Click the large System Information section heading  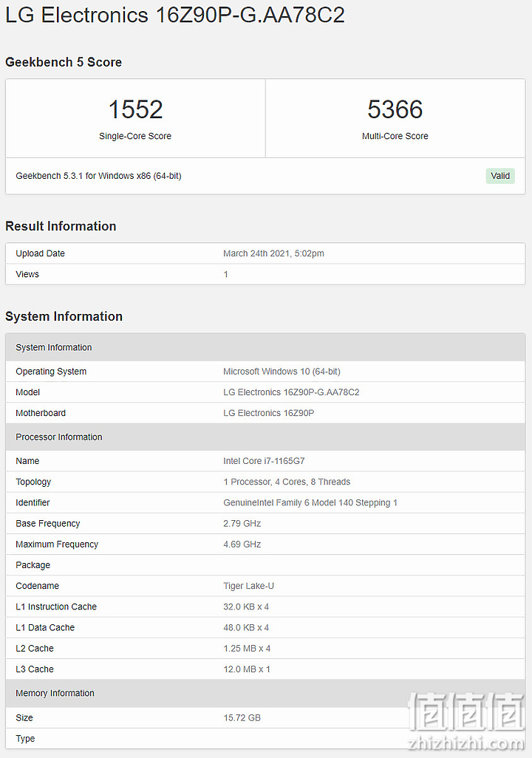click(x=64, y=317)
